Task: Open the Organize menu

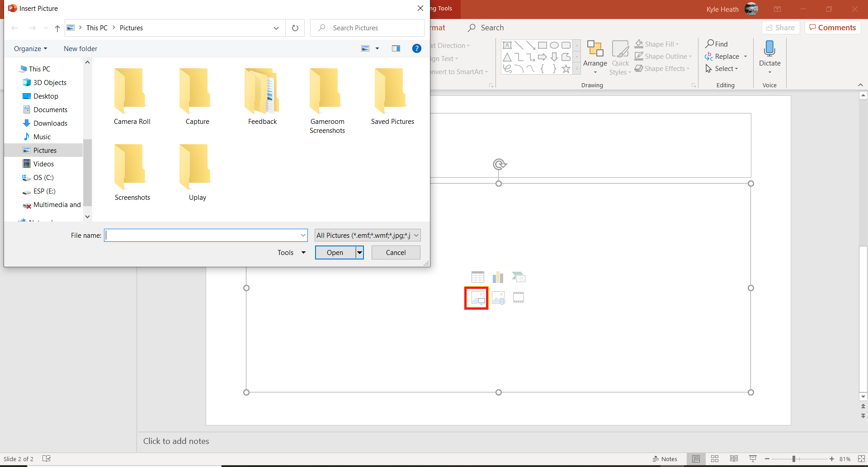Action: click(x=30, y=48)
